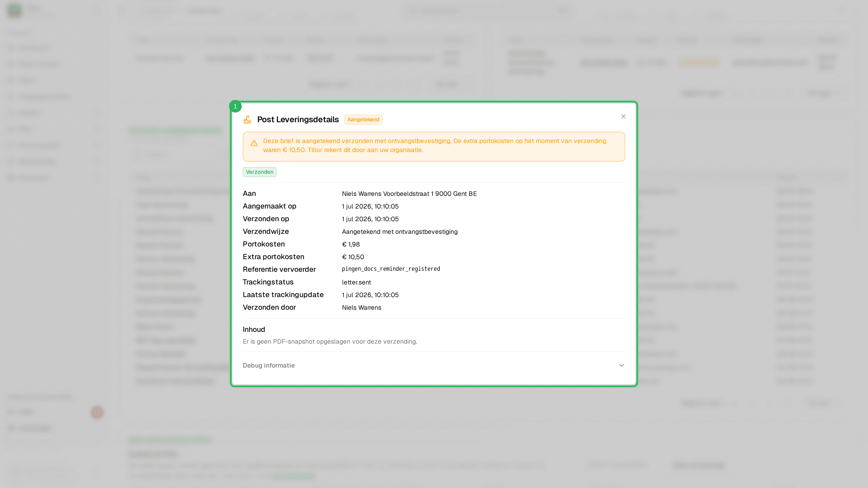
Task: Click the Aan field label
Action: (249, 194)
